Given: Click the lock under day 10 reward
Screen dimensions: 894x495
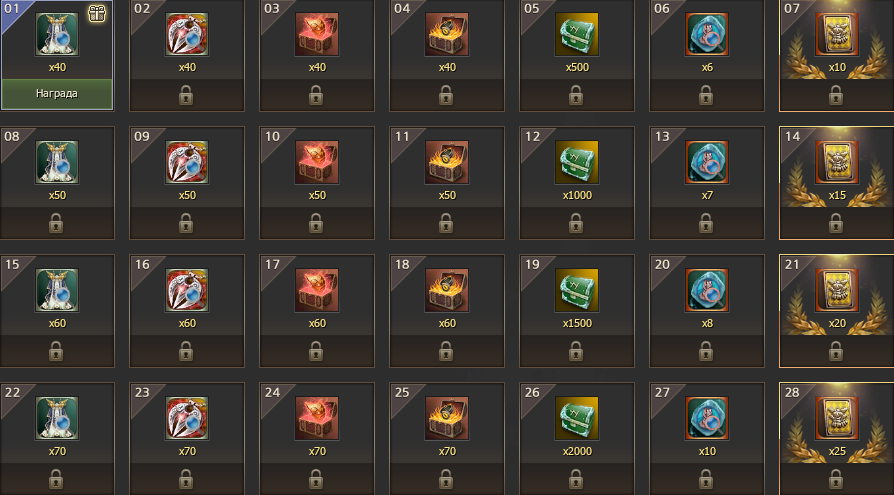Looking at the screenshot, I should click(316, 223).
